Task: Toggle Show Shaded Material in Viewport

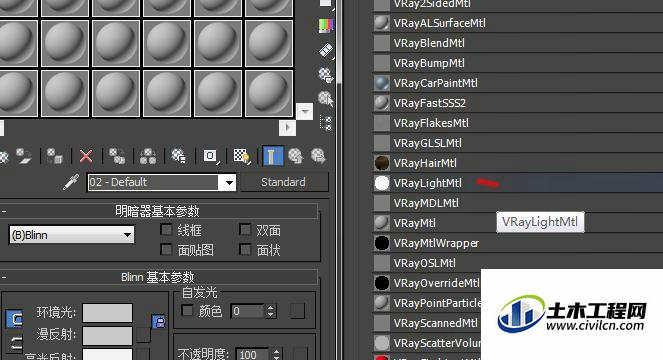Action: [242, 156]
